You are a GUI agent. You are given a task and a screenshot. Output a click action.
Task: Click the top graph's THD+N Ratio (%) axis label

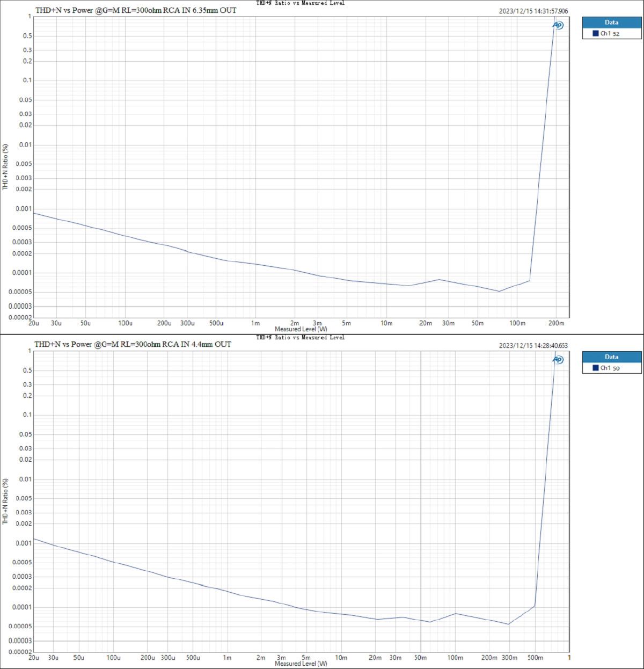point(5,166)
